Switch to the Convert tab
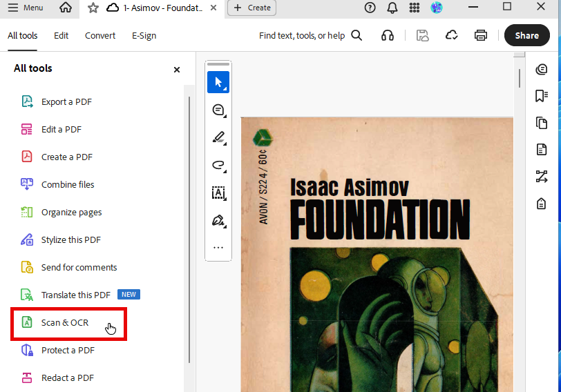The height and width of the screenshot is (392, 561). tap(100, 35)
